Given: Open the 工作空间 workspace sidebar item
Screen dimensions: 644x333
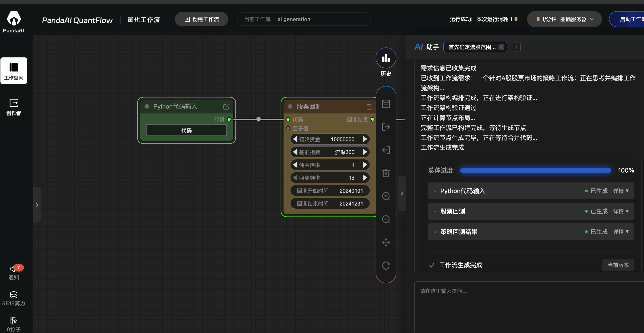Looking at the screenshot, I should coord(14,71).
